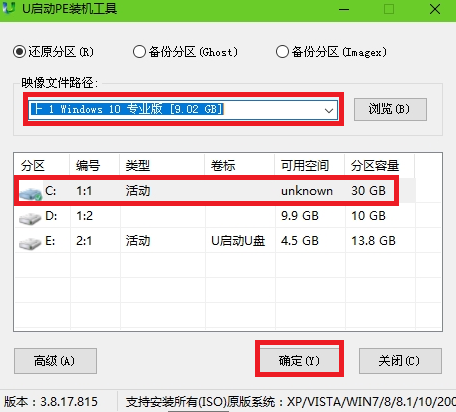This screenshot has height=412, width=456.
Task: Click 活动 type in the E: row
Action: click(138, 241)
